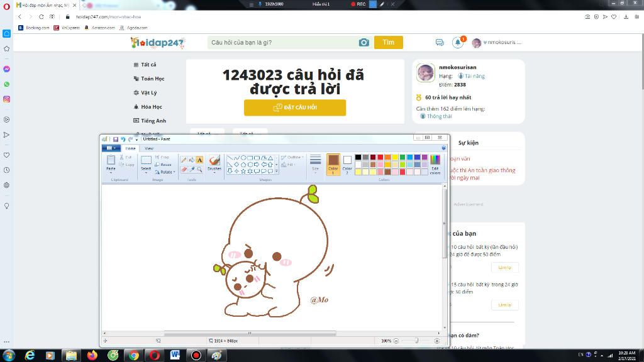This screenshot has height=362, width=644.
Task: Open Messenger in Opera sidebar
Action: [x=6, y=69]
